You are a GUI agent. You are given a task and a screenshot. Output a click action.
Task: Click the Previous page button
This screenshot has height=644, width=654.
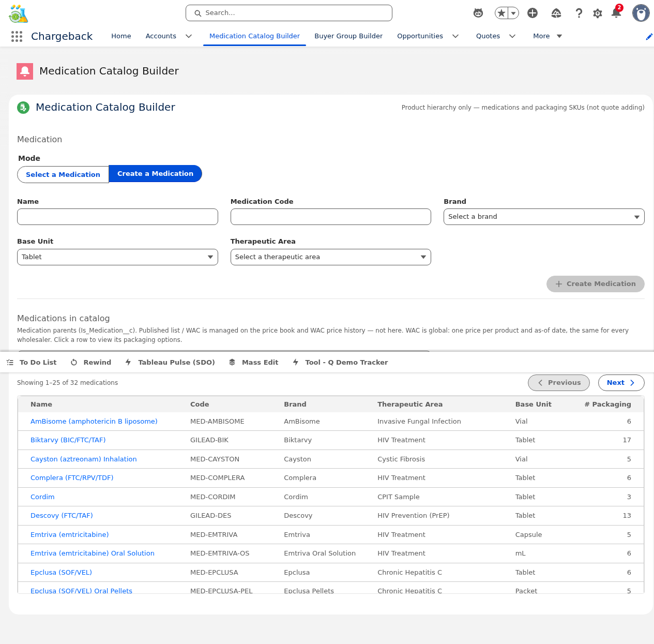click(x=559, y=383)
